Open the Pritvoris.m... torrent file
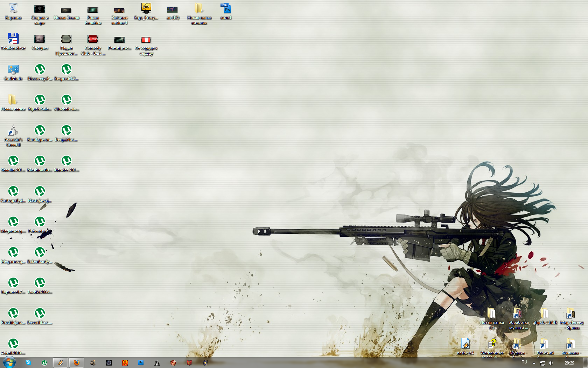The width and height of the screenshot is (588, 368). point(40,225)
